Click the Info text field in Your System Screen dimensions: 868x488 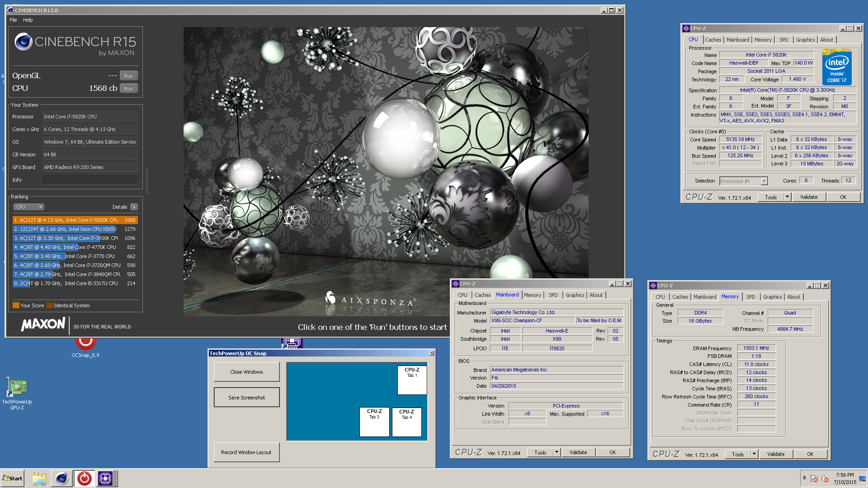coord(90,180)
